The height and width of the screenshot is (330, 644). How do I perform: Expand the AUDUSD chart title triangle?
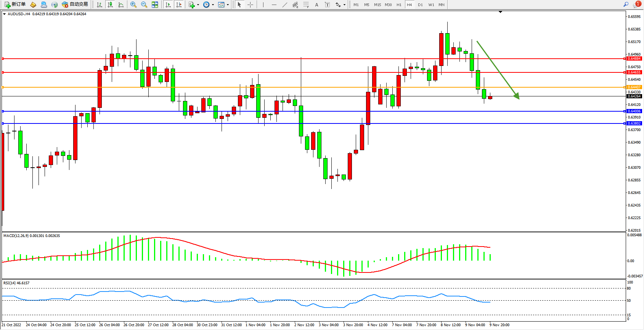click(x=4, y=14)
